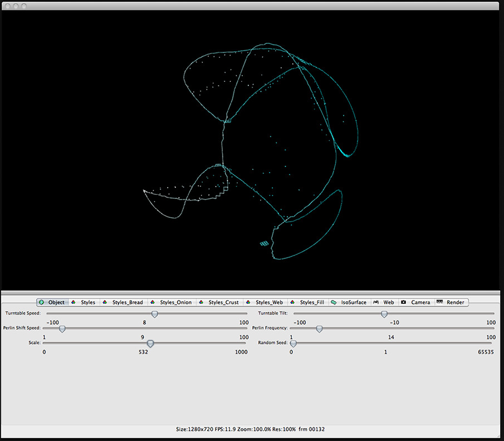The width and height of the screenshot is (504, 441).
Task: Click the color wheel icon beside Styles_Fill
Action: [293, 302]
